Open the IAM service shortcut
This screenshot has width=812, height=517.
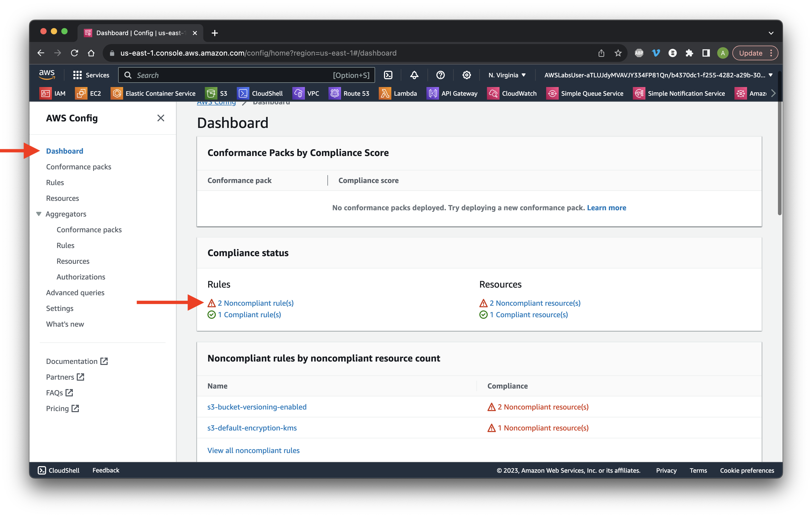click(52, 94)
